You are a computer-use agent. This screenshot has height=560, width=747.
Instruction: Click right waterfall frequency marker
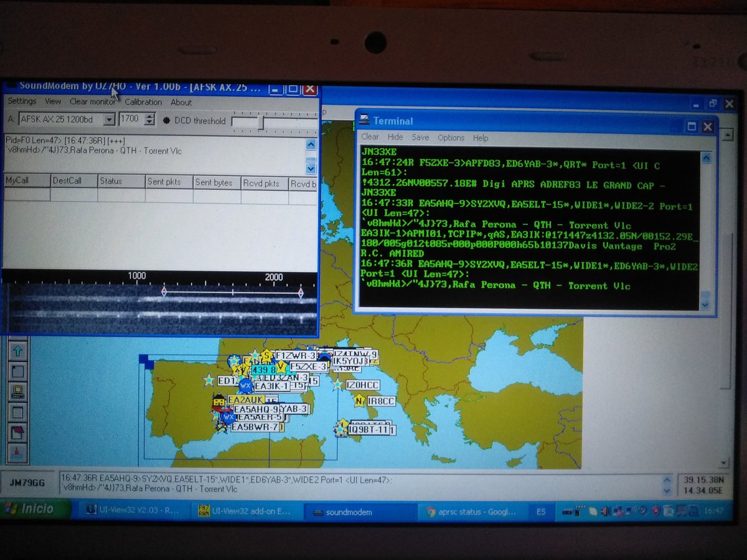coord(301,292)
